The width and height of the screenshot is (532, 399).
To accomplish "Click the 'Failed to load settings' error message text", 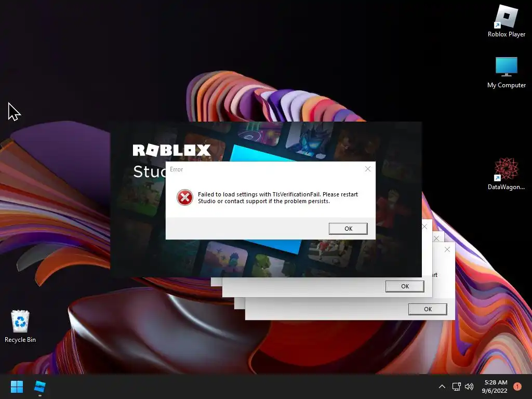I will pyautogui.click(x=278, y=198).
